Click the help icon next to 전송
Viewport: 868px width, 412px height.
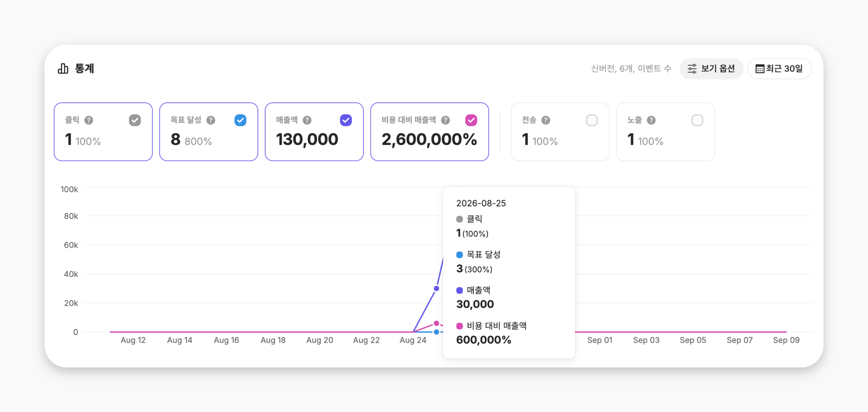click(546, 120)
